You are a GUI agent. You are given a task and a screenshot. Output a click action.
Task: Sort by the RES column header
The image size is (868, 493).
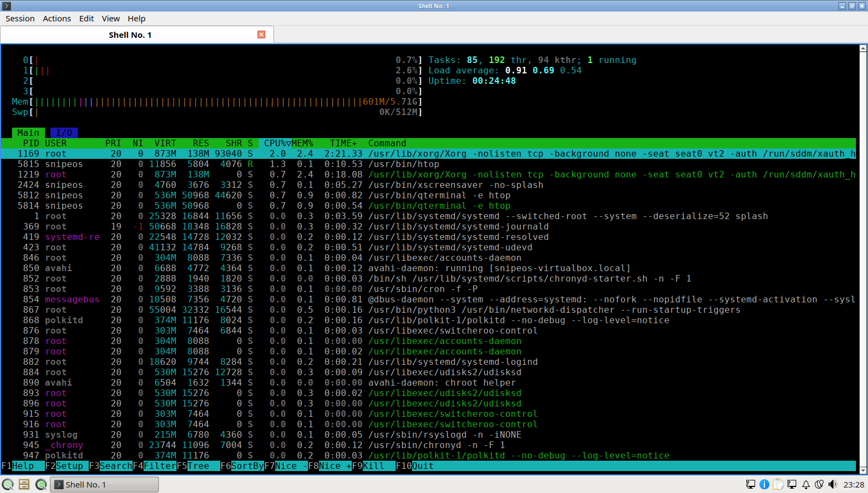click(201, 144)
